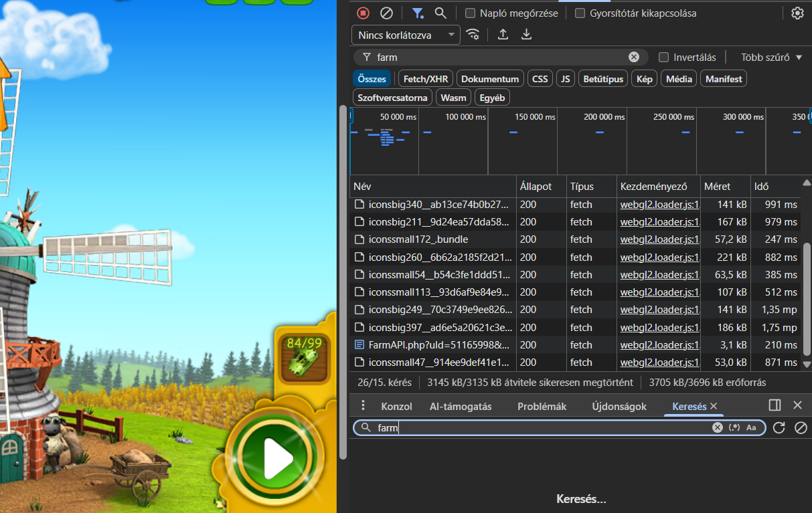Open webgl2.loader.js link for FarmAPI.php row
812x513 pixels.
pyautogui.click(x=659, y=345)
